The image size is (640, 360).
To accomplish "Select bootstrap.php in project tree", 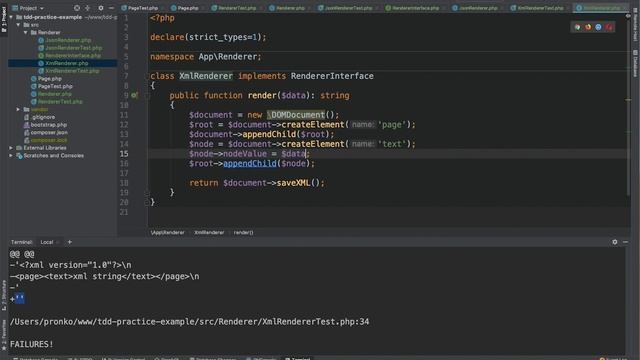I will click(49, 125).
